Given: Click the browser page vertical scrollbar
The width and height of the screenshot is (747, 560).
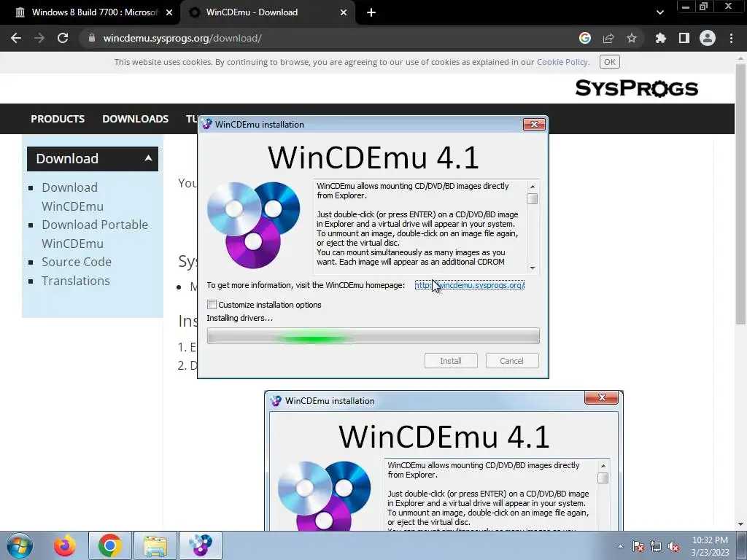Looking at the screenshot, I should click(x=740, y=194).
